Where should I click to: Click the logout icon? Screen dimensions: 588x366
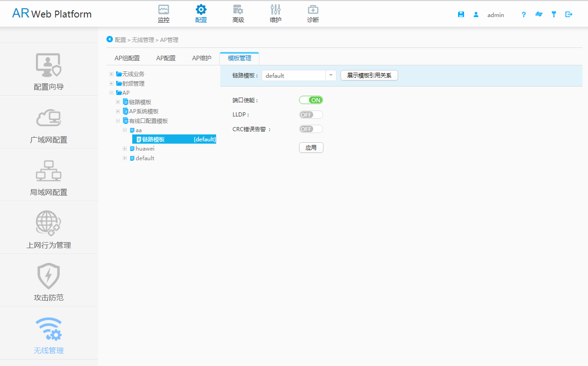(x=569, y=14)
